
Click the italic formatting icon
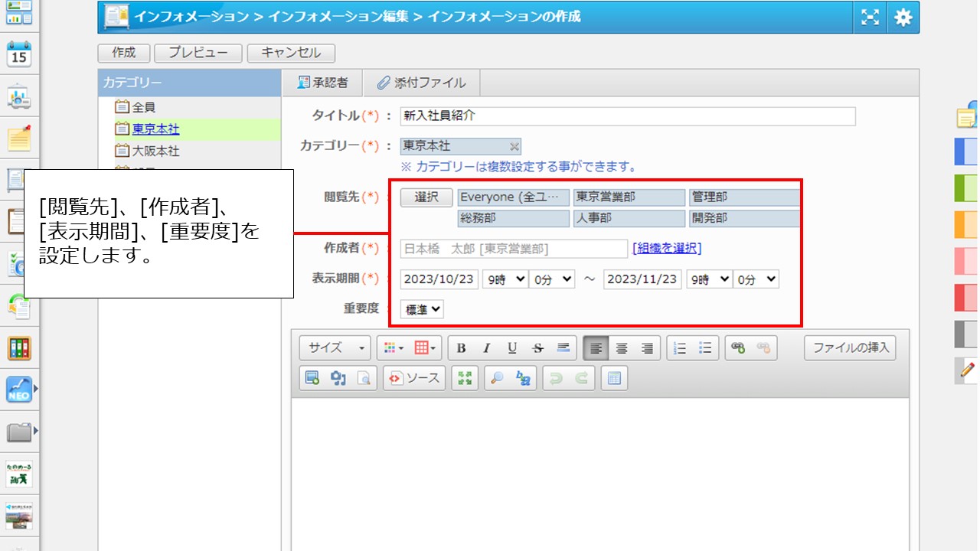pyautogui.click(x=486, y=348)
